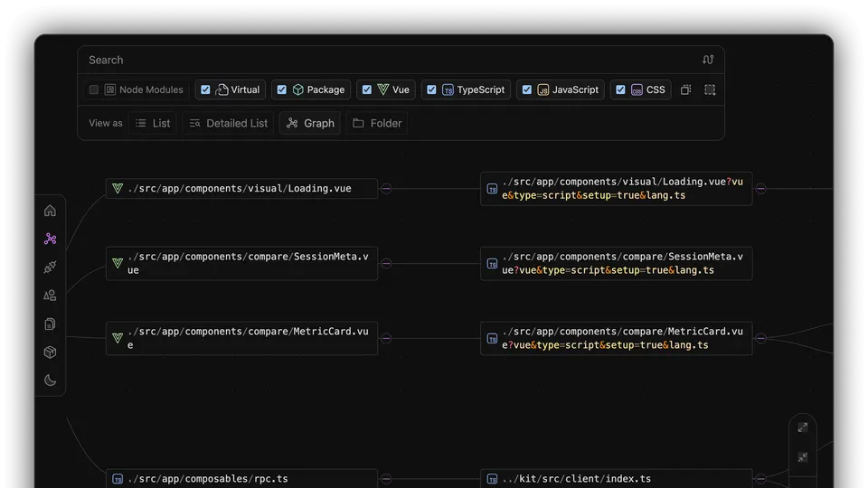This screenshot has height=488, width=868.
Task: Select the Graph view
Action: (x=310, y=124)
